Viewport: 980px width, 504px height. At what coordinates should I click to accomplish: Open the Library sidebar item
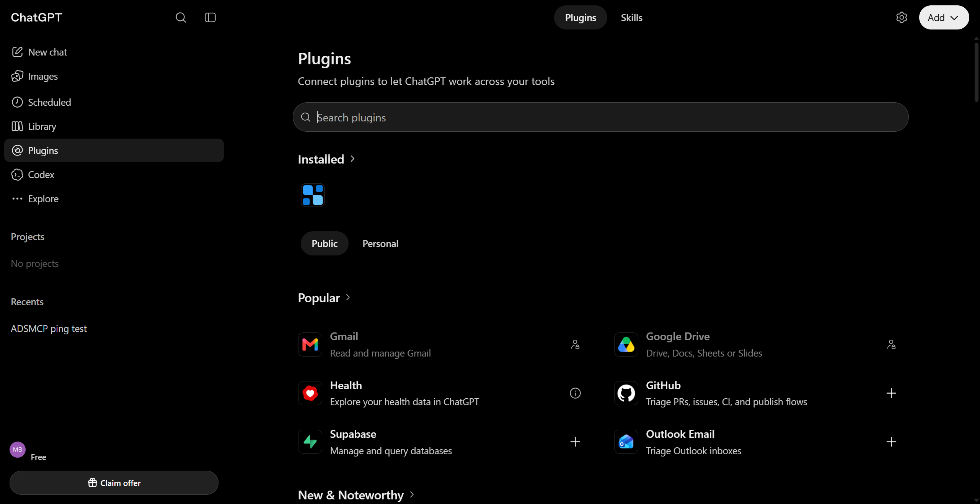114,126
